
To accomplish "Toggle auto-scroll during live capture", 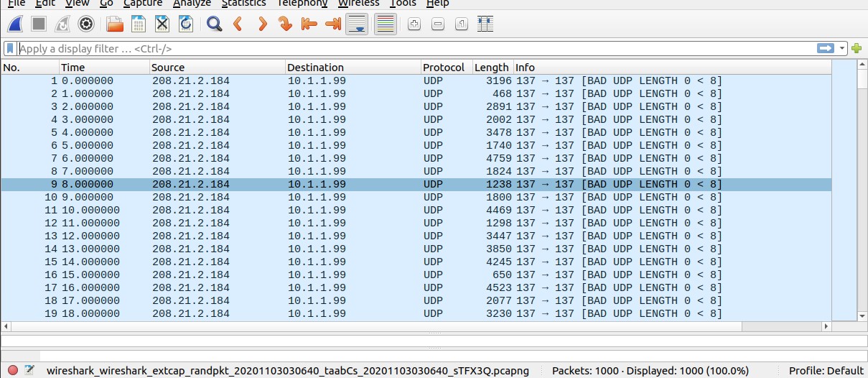I will pyautogui.click(x=356, y=24).
